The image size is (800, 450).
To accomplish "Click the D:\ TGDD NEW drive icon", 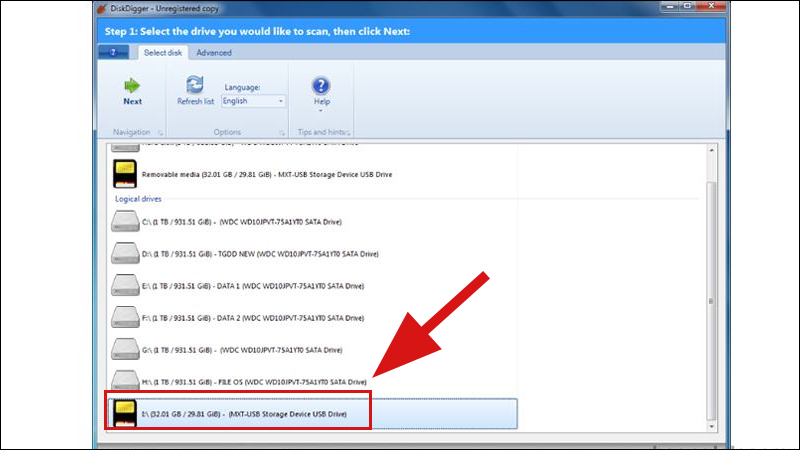I will [125, 254].
